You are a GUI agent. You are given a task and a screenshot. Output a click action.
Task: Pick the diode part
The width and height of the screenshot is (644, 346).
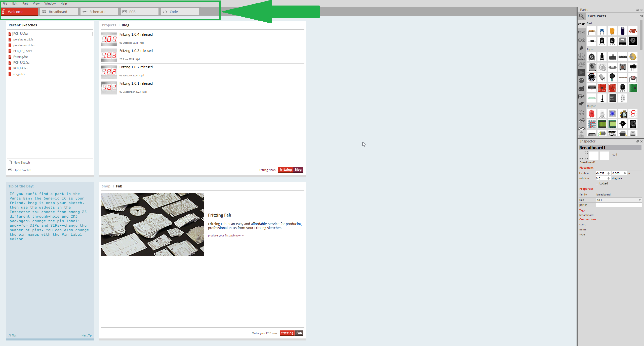tap(592, 41)
